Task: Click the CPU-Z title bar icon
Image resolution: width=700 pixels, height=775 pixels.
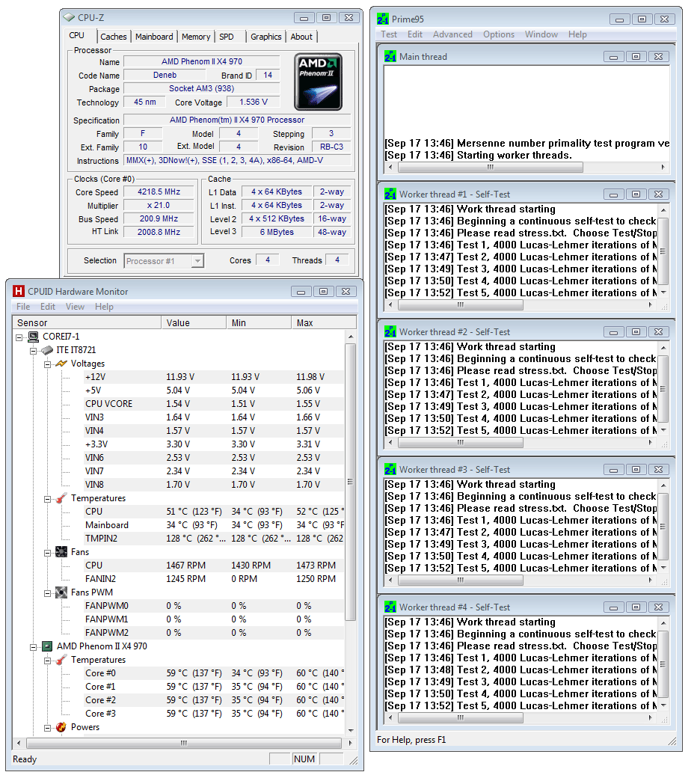Action: pos(70,17)
